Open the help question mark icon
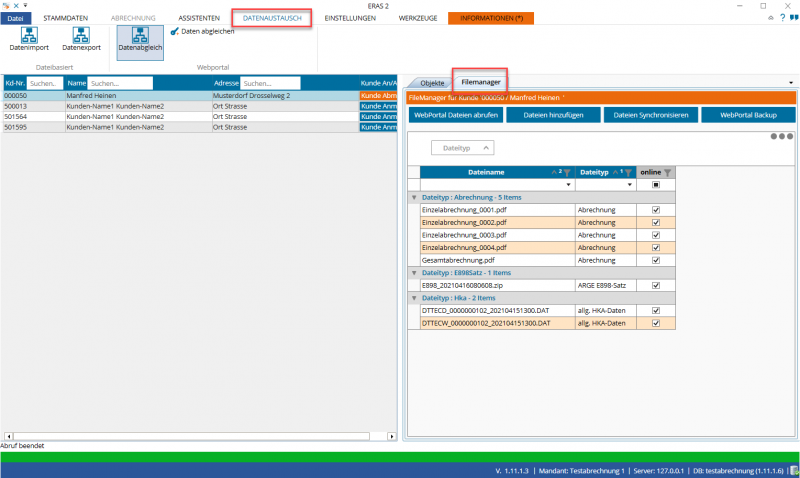The height and width of the screenshot is (478, 800). [x=782, y=18]
